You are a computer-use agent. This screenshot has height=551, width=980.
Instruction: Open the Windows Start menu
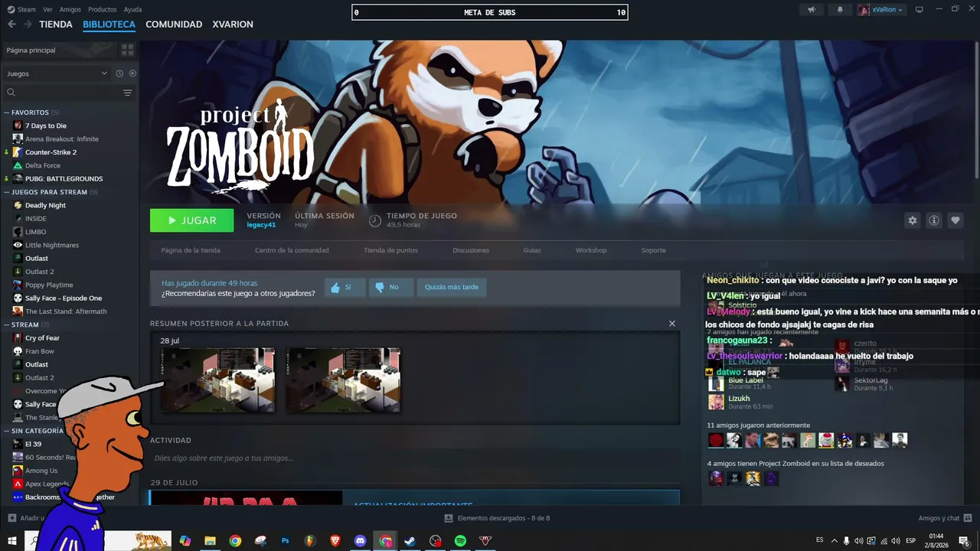12,541
